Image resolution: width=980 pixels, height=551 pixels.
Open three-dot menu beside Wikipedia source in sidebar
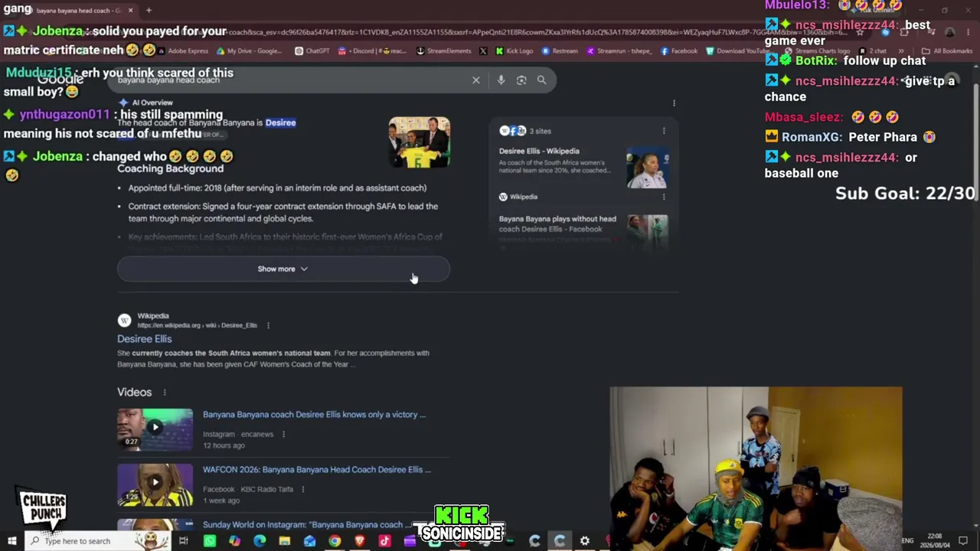click(x=664, y=197)
